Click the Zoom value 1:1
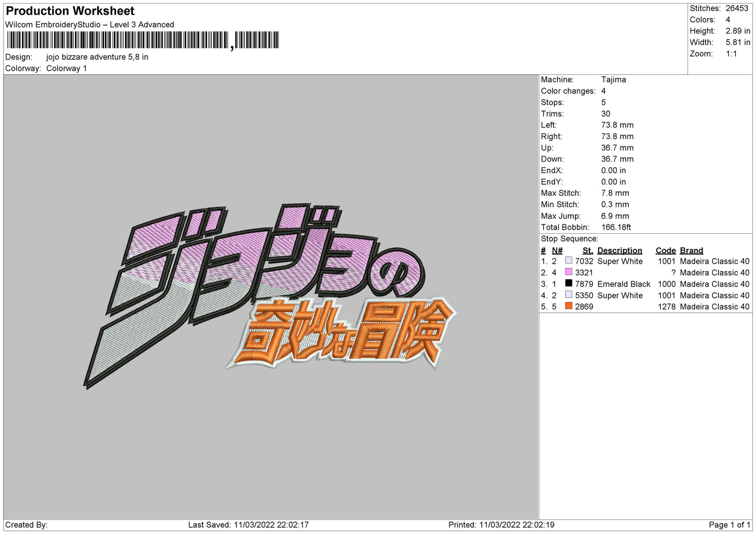Viewport: 756px width, 534px height. click(x=731, y=54)
